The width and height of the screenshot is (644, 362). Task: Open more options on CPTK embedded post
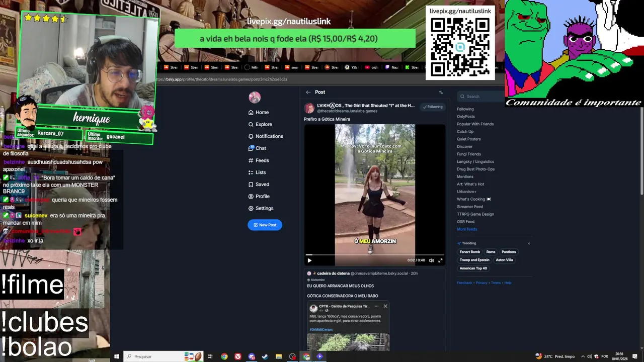(376, 306)
